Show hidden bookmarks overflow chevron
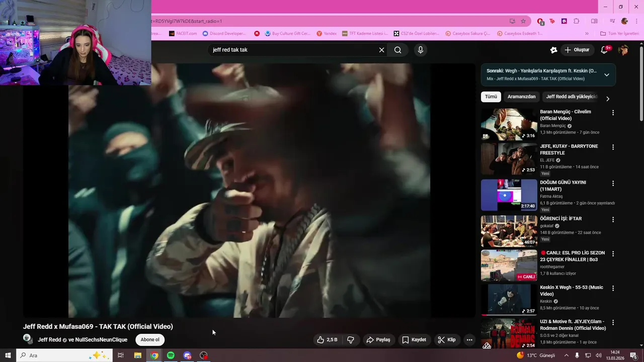The width and height of the screenshot is (644, 362). click(586, 34)
